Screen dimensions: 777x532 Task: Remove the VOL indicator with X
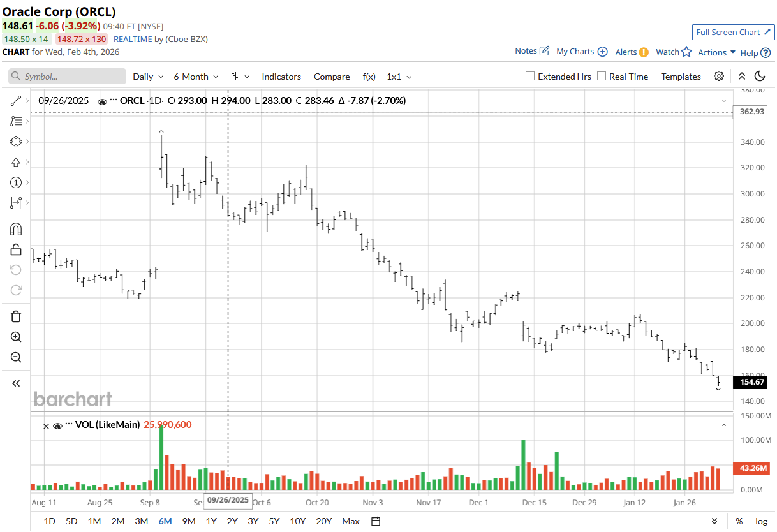46,425
